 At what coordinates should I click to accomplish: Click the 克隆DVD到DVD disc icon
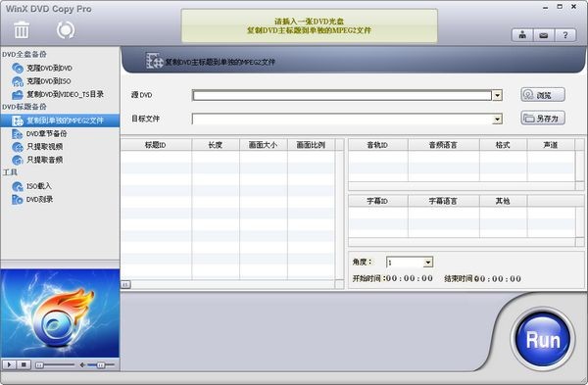tap(18, 68)
